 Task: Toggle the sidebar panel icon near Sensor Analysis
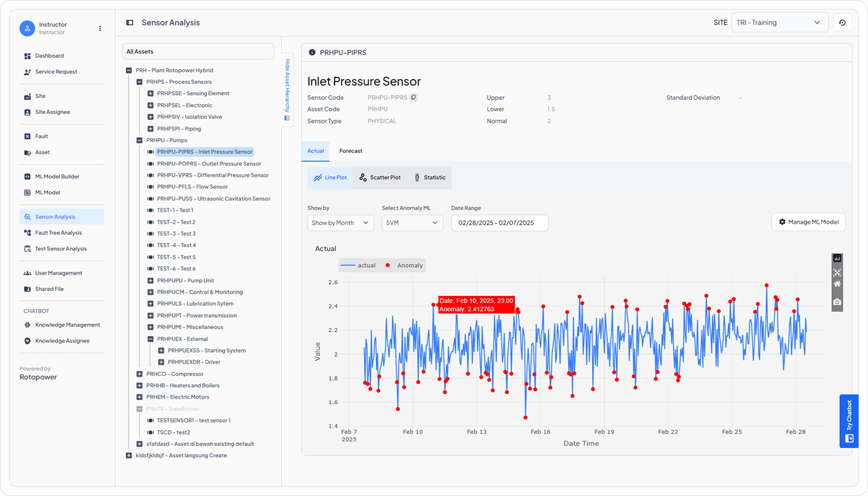click(130, 23)
